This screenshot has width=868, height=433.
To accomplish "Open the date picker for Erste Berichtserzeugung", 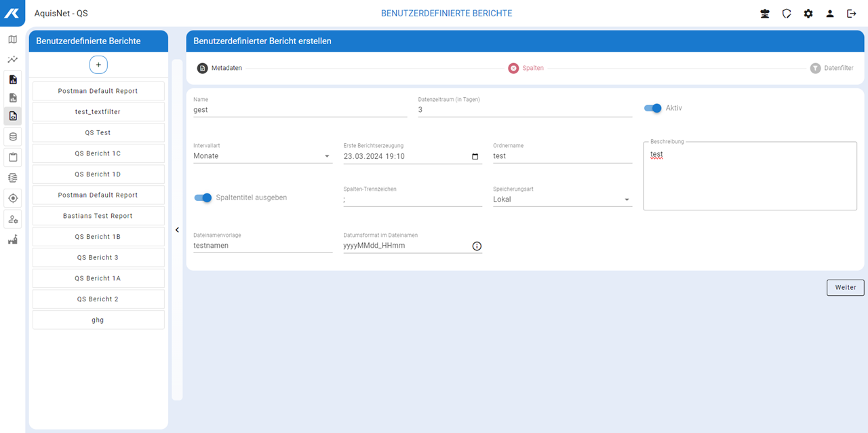I will (475, 156).
